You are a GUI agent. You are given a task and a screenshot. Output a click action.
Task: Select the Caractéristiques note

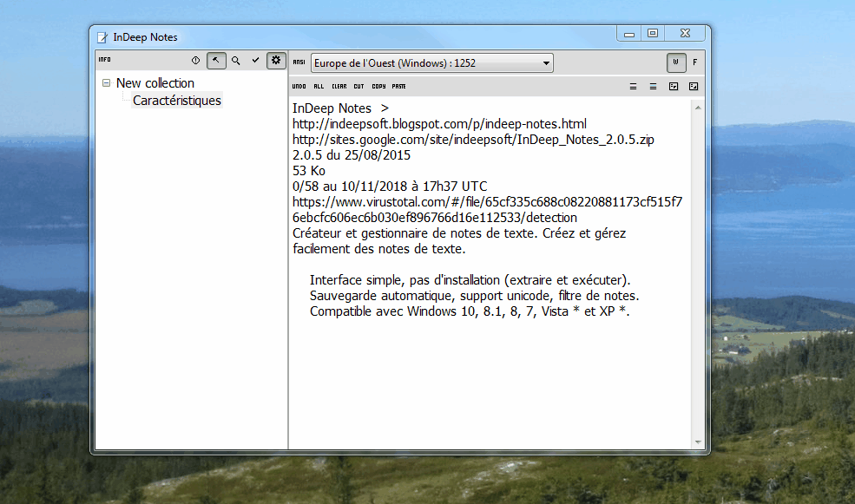pyautogui.click(x=177, y=101)
